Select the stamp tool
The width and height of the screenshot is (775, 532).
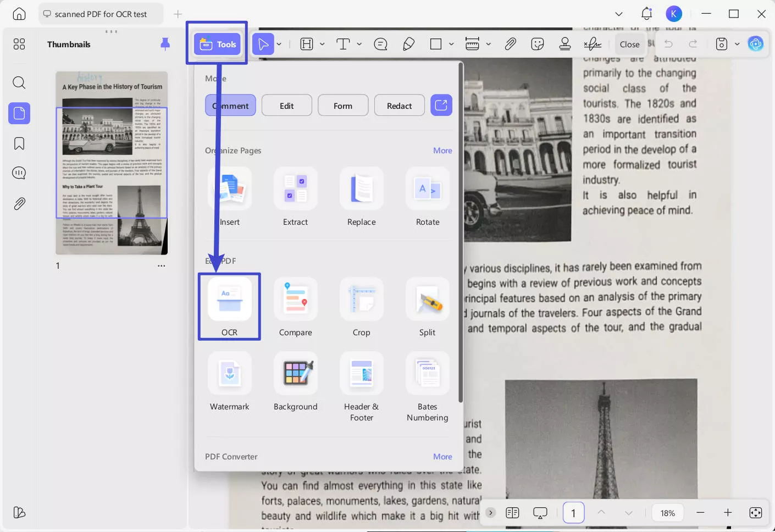coord(564,44)
